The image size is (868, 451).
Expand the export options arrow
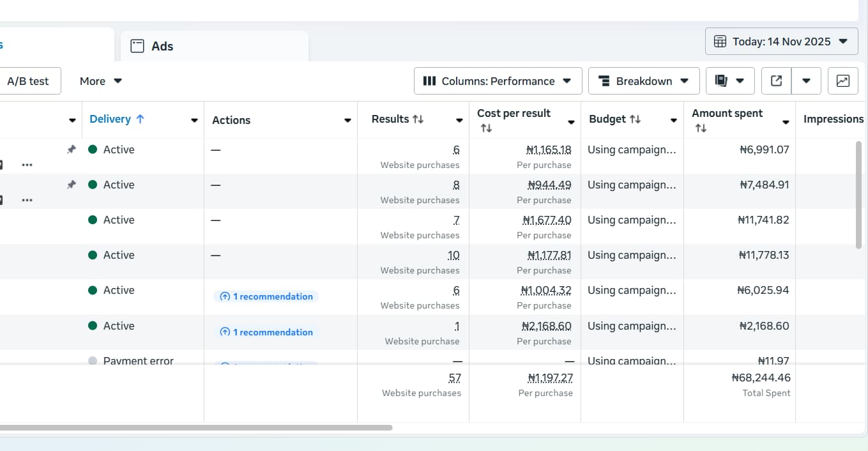806,81
